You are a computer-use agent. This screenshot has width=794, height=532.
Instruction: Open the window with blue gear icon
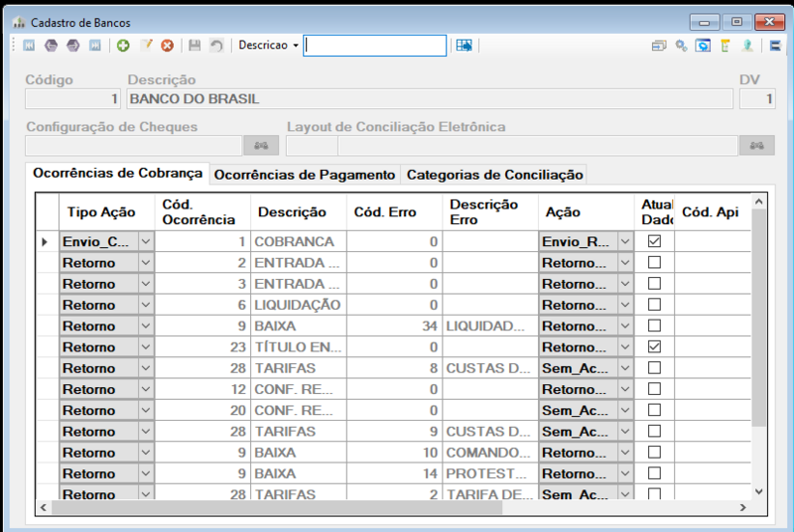click(703, 46)
